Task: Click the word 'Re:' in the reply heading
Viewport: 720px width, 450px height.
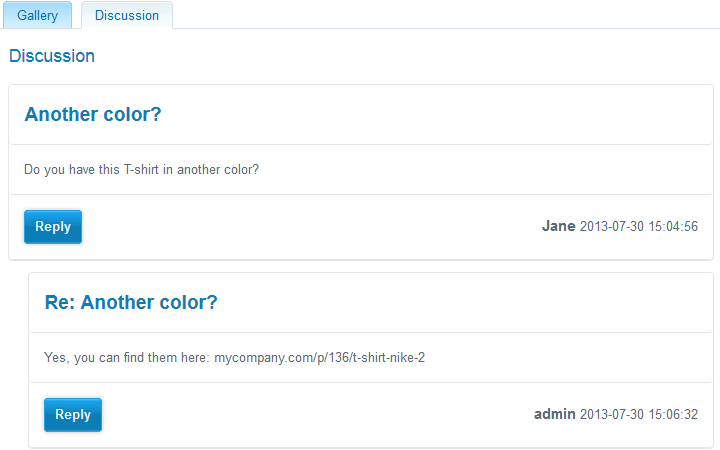Action: coord(60,302)
